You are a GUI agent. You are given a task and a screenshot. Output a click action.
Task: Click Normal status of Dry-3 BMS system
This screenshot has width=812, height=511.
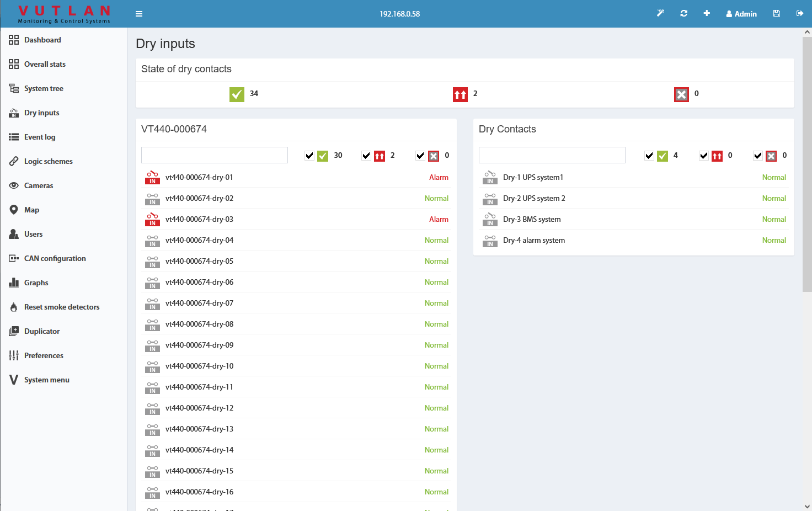click(x=774, y=219)
